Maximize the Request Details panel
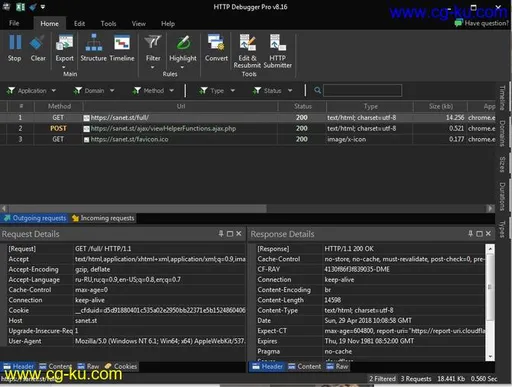The image size is (512, 387). 230,234
